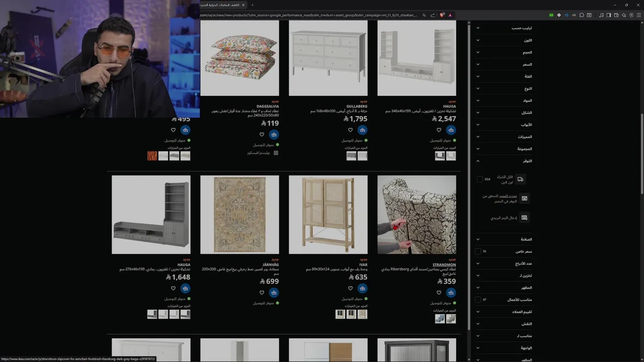
Task: Click the browser address bar URL
Action: point(308,15)
